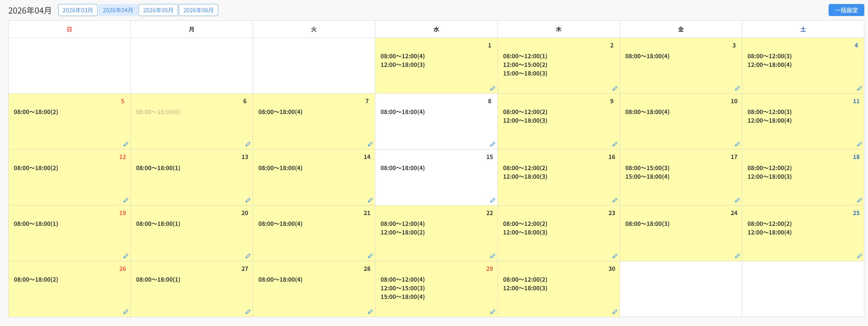Switch to the 2026年03月 tab
868x326 pixels.
click(x=78, y=10)
